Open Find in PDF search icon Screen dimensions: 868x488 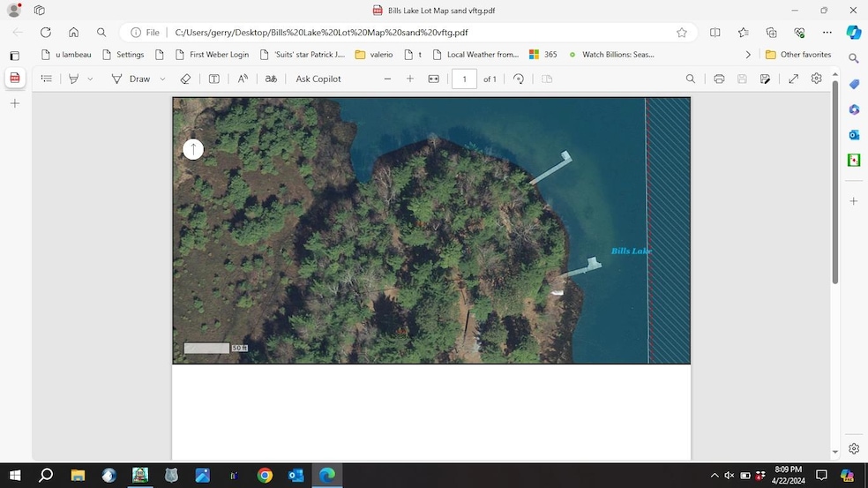tap(691, 79)
